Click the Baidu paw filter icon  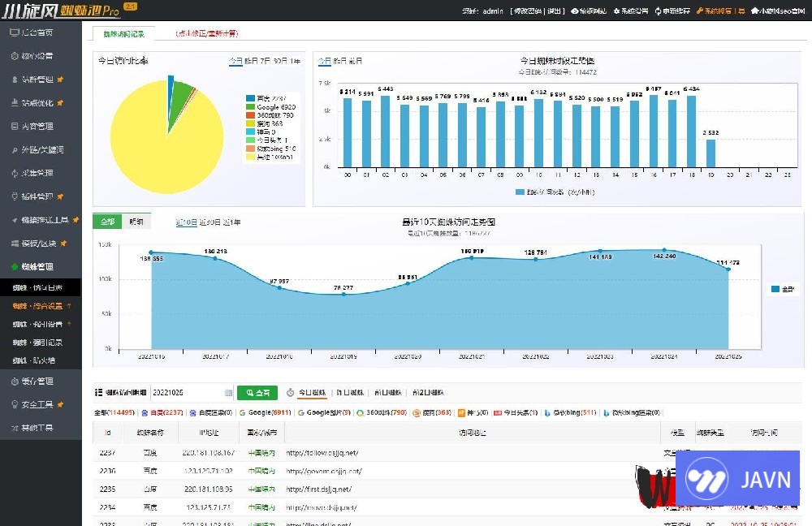click(144, 412)
